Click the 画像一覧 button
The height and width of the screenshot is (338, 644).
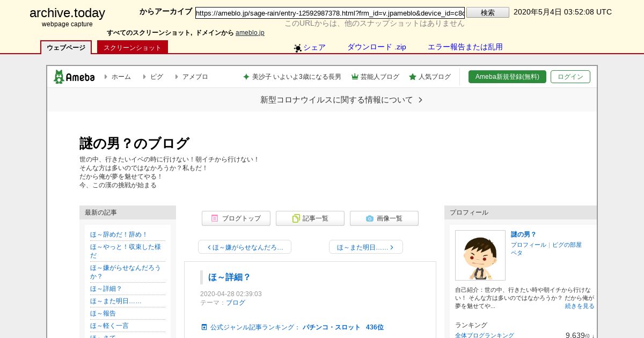tap(384, 218)
